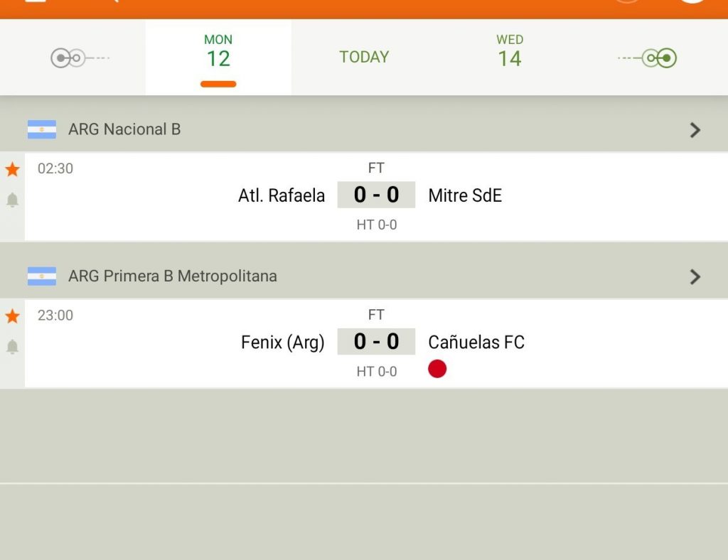Click the Argentina flag next to ARG Primera B Metropolitana
Screen dimensions: 728x560
coord(42,276)
